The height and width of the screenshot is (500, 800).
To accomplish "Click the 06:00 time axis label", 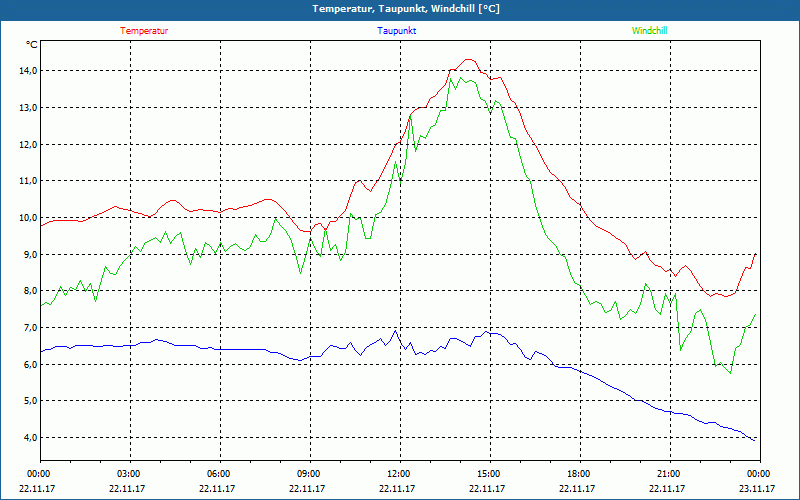I will pyautogui.click(x=220, y=474).
